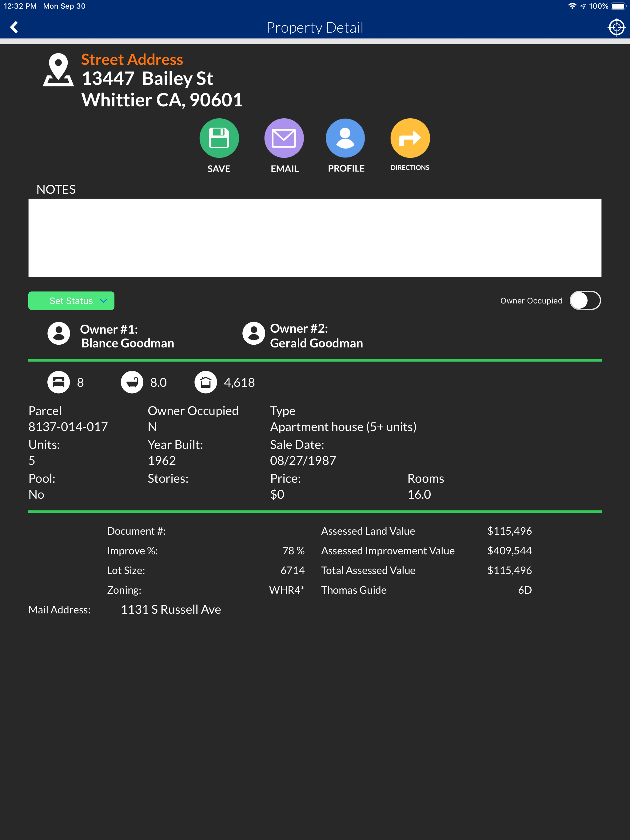Tap Thomas Guide value 6D

click(525, 590)
